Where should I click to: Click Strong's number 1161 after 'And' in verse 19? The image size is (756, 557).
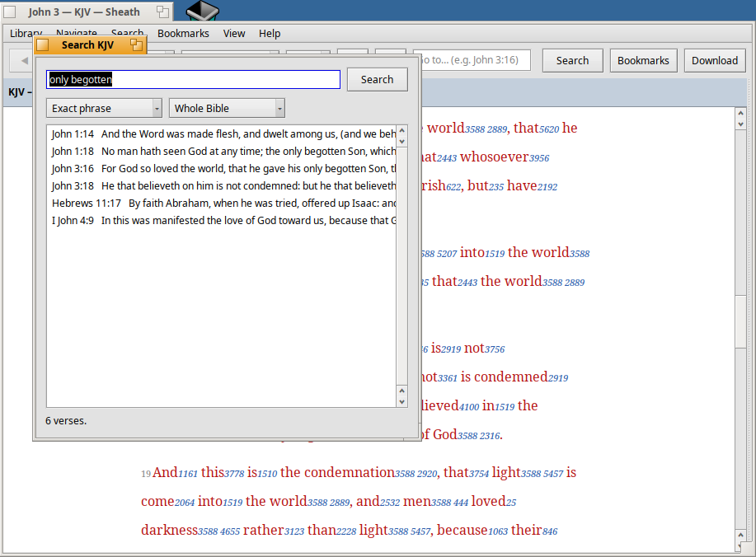[x=188, y=474]
